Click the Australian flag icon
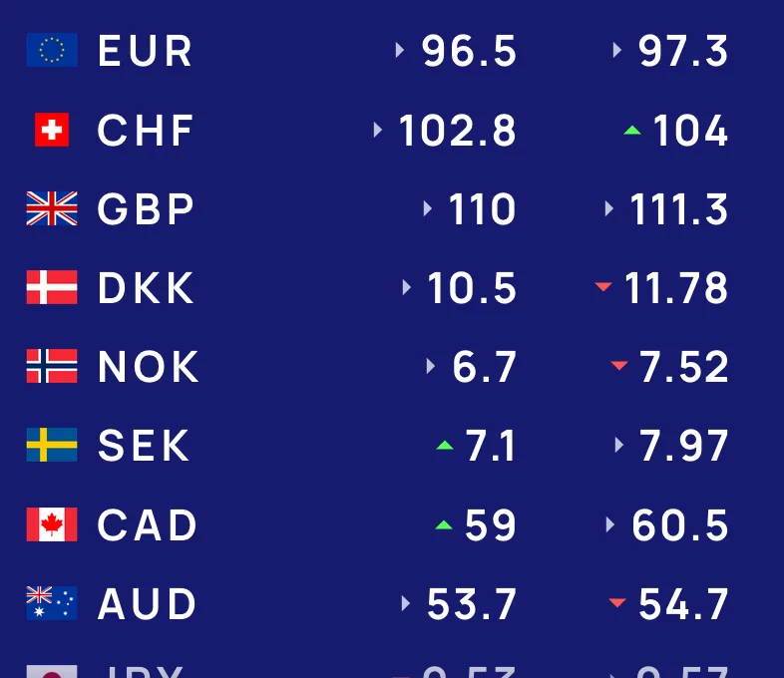The height and width of the screenshot is (678, 784). (52, 603)
